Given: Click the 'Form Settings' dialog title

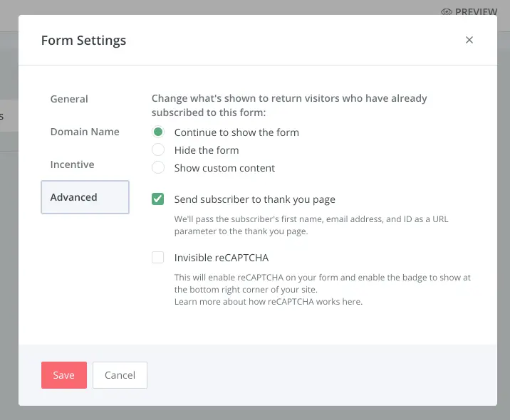Looking at the screenshot, I should [x=83, y=40].
